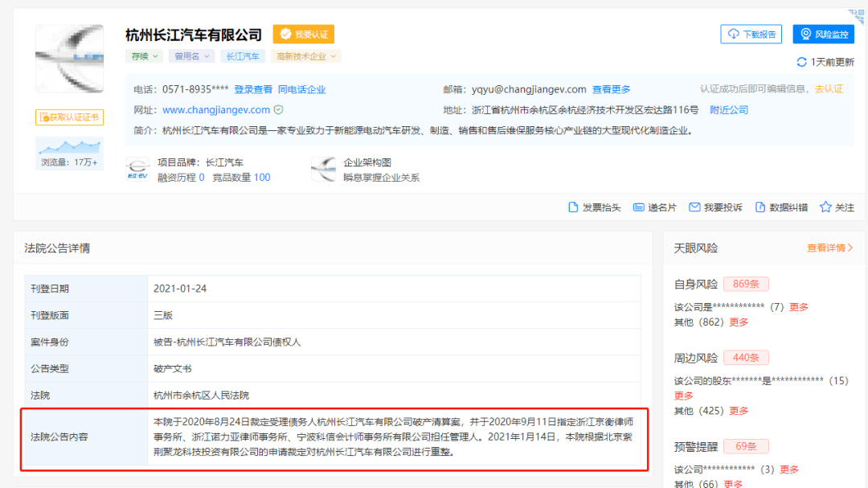Click the 长江EV project brand logo
Image resolution: width=868 pixels, height=488 pixels.
(137, 169)
